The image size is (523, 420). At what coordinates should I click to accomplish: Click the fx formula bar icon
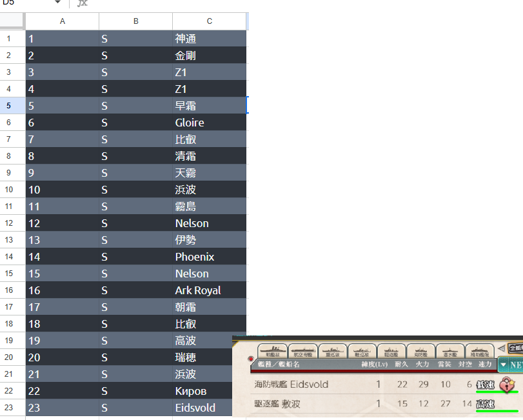82,3
